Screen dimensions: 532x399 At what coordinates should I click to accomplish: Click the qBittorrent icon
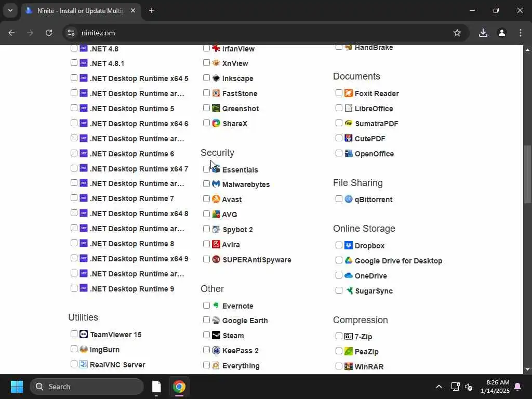349,199
